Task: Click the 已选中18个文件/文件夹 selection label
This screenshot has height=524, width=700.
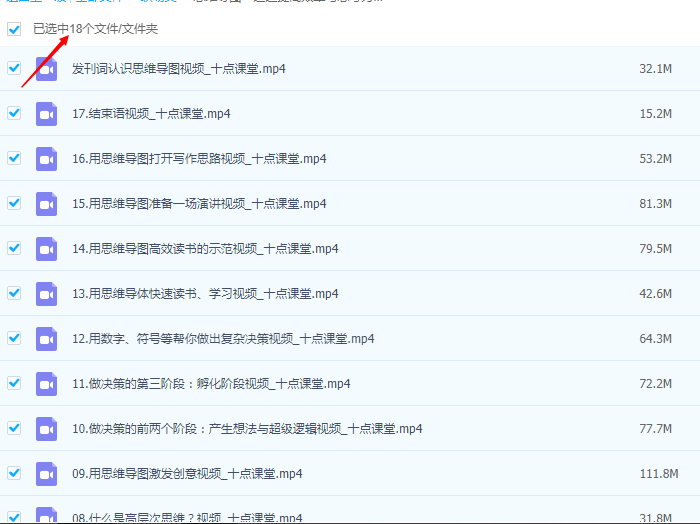Action: pyautogui.click(x=95, y=30)
